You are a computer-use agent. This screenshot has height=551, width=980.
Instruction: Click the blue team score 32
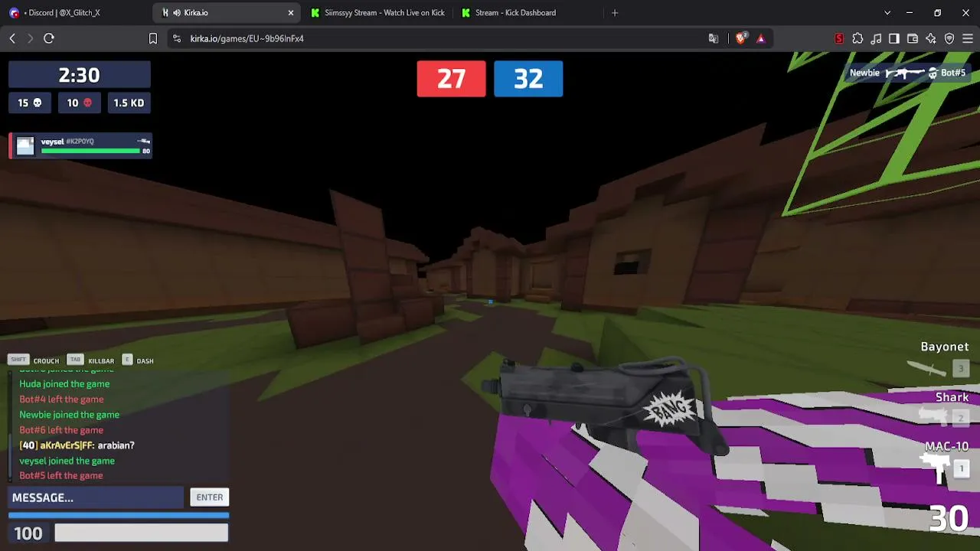[x=528, y=79]
